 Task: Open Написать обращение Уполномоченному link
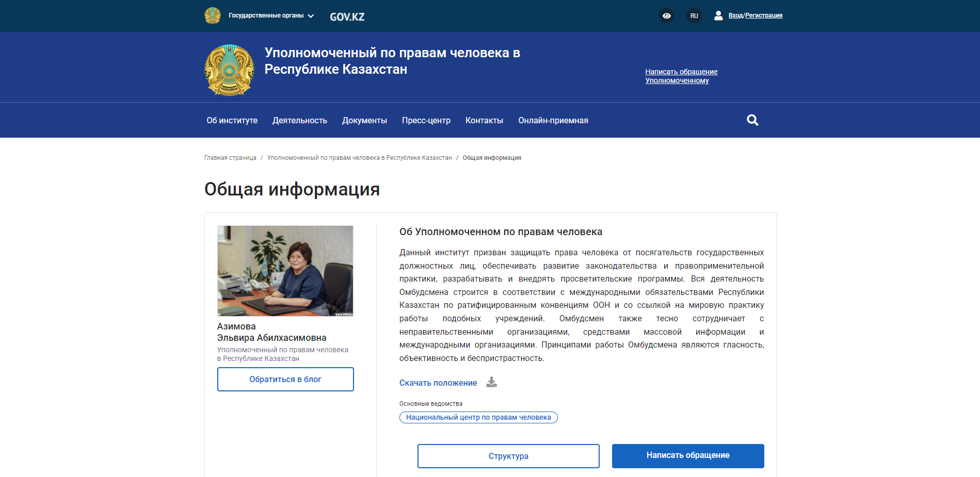click(x=681, y=76)
